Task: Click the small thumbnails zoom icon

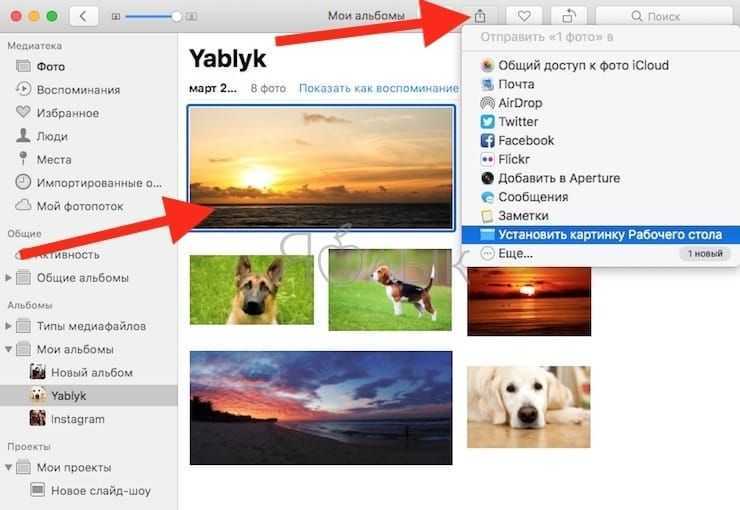Action: pyautogui.click(x=116, y=17)
